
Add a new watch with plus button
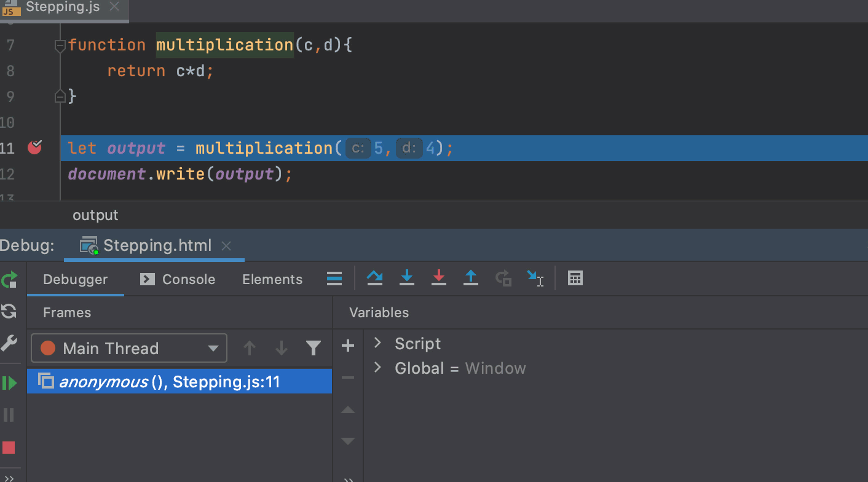pos(348,346)
